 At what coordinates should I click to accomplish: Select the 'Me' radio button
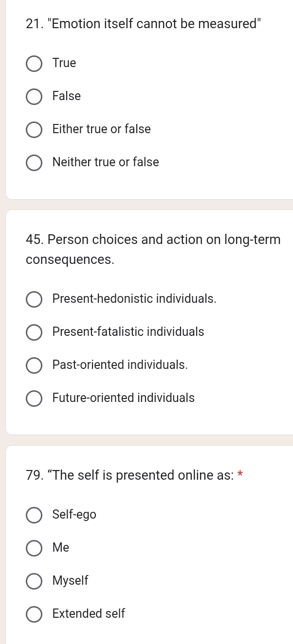click(34, 548)
